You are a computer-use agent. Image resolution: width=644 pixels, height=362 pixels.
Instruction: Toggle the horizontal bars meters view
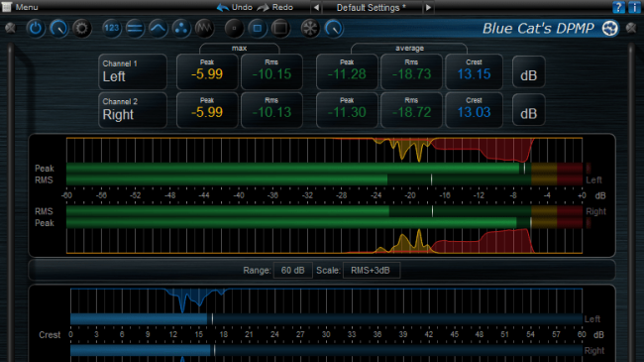pos(135,29)
